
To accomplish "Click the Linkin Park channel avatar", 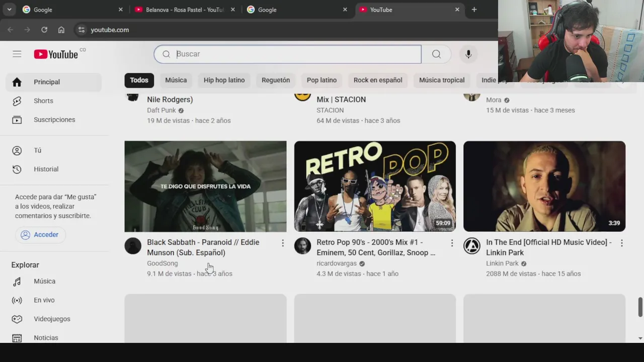I will tap(472, 246).
